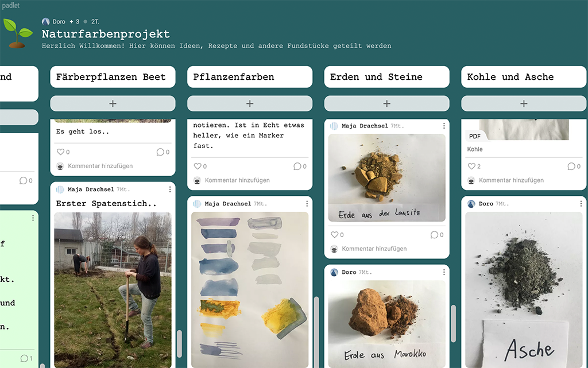
Task: Click the PDF badge on the Kohle attachment
Action: click(475, 136)
